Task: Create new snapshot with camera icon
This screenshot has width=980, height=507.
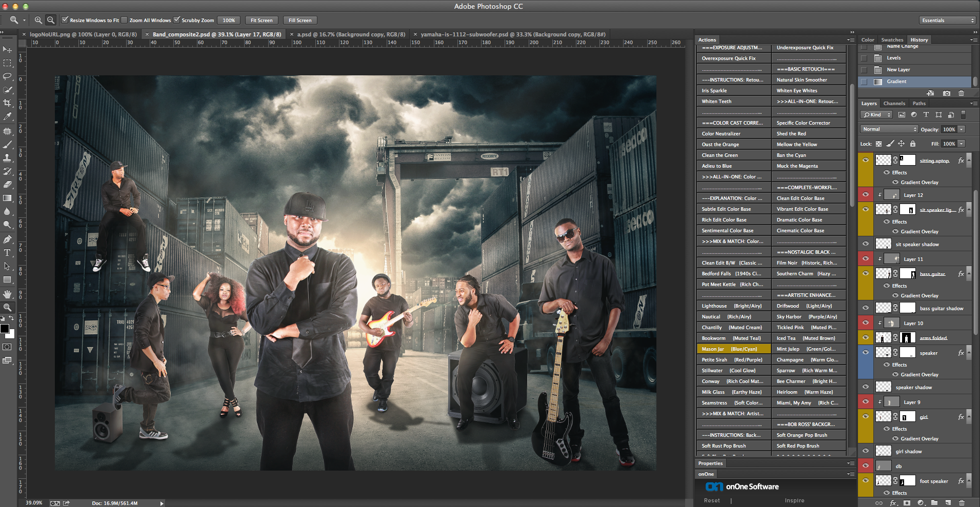Action: click(x=947, y=93)
